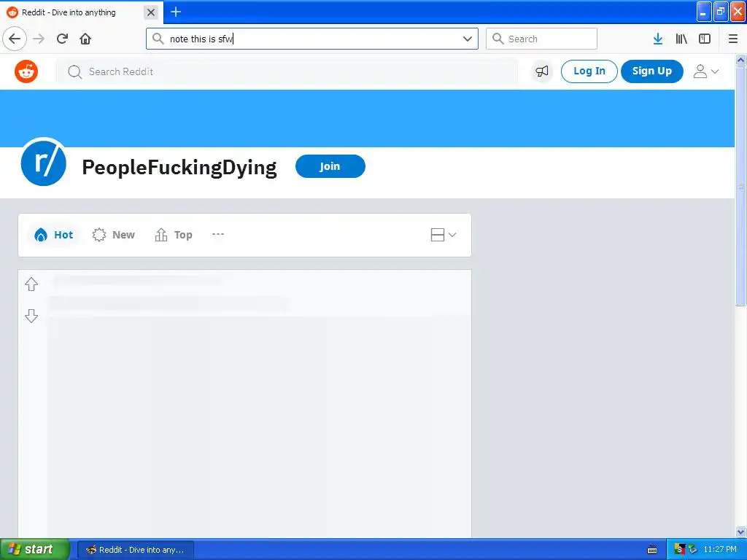Minimize the browser window
Image resolution: width=747 pixels, height=560 pixels.
704,12
